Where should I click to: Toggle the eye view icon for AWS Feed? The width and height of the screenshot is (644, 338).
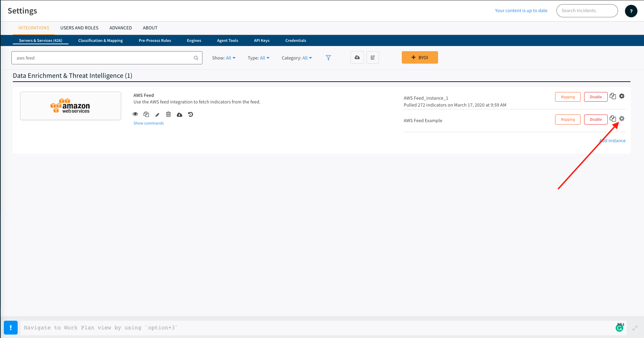click(135, 114)
